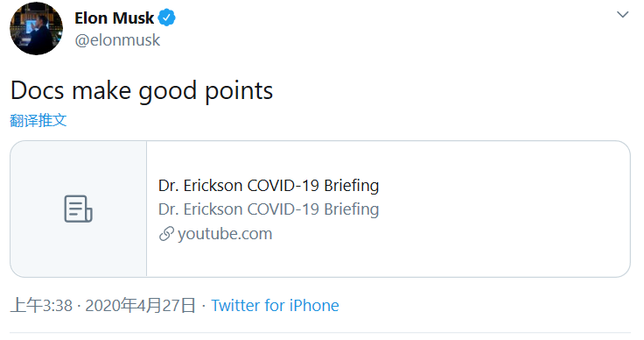Image resolution: width=644 pixels, height=340 pixels.
Task: Click the word Musk in the header
Action: pyautogui.click(x=133, y=18)
